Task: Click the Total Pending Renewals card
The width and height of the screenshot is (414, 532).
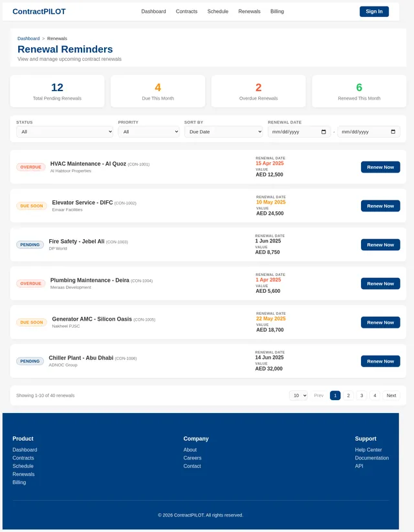Action: point(57,91)
